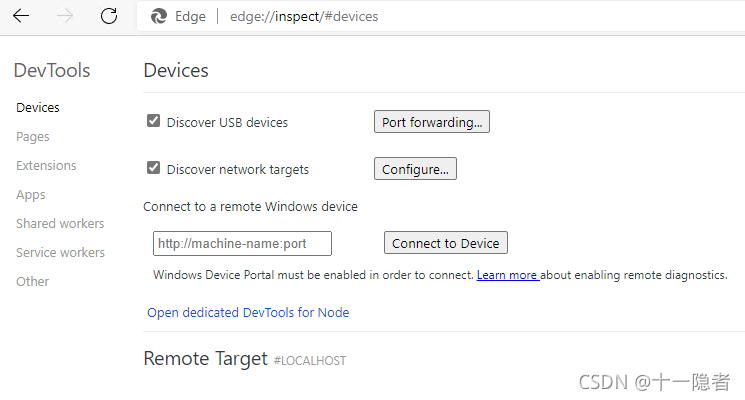Toggle the Discover USB devices checkbox
The height and width of the screenshot is (400, 745).
tap(154, 121)
